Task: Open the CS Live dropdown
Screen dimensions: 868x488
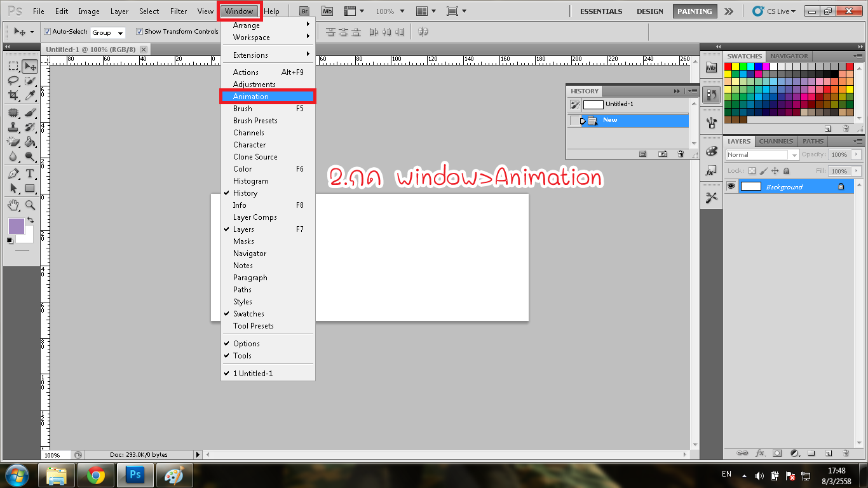Action: (x=774, y=11)
